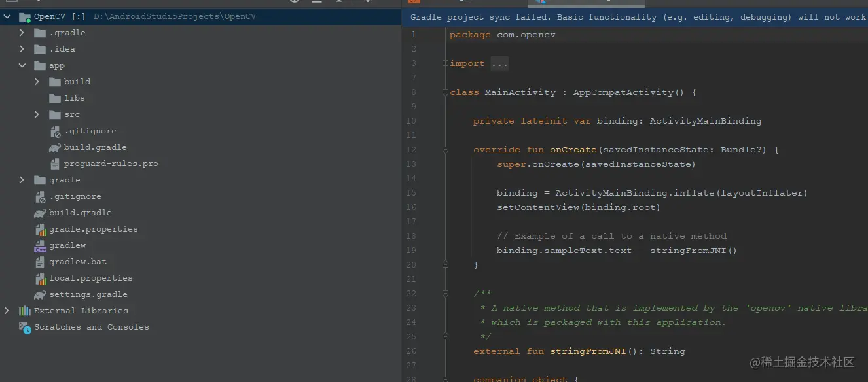The image size is (868, 382).
Task: Click 'package com.opencv' on line 1
Action: [502, 35]
